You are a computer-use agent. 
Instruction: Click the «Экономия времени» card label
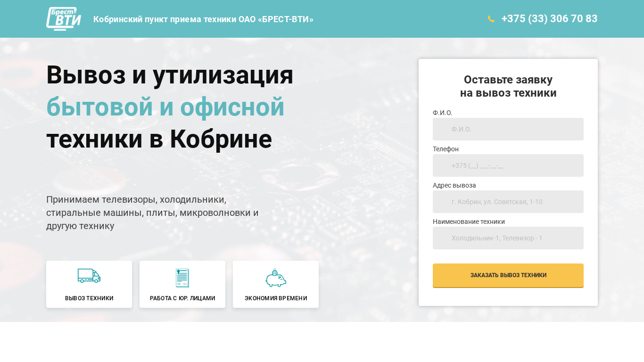tap(276, 298)
